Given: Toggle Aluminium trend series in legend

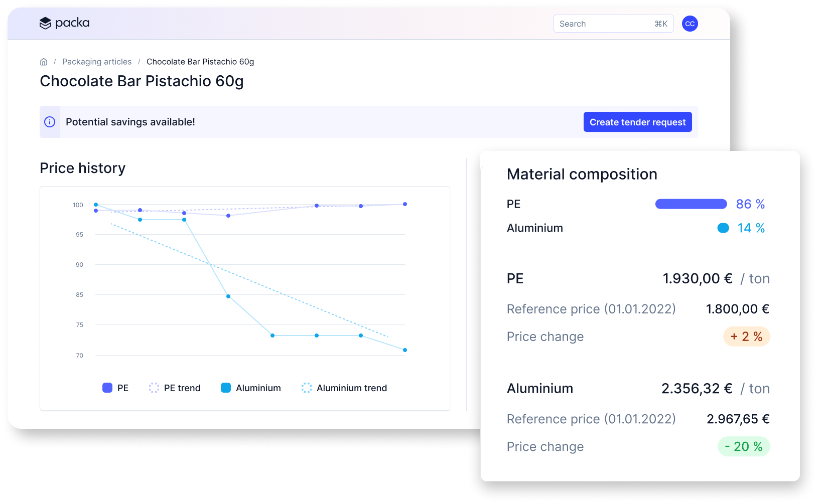Looking at the screenshot, I should (344, 388).
